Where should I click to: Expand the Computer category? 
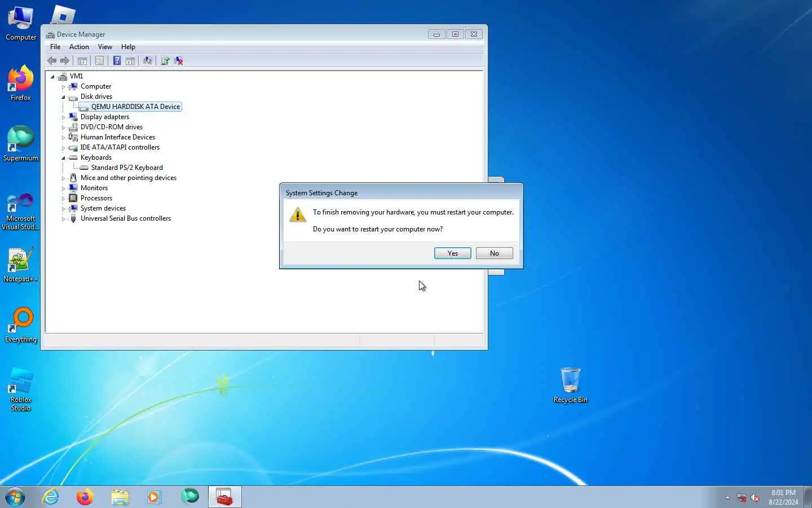(63, 87)
